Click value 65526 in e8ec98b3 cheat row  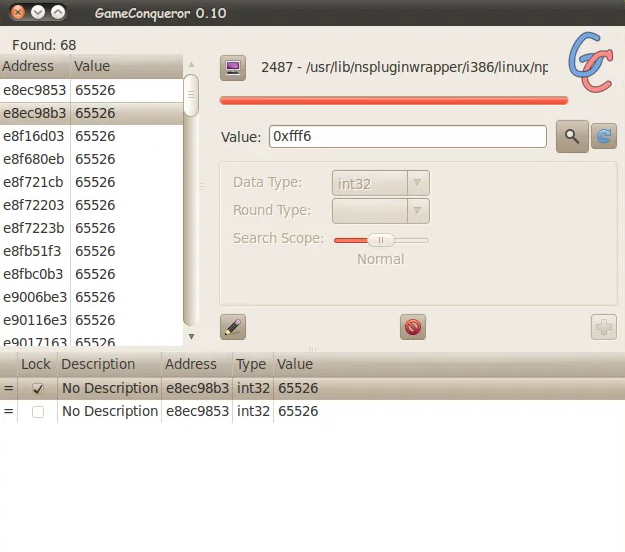pos(298,388)
